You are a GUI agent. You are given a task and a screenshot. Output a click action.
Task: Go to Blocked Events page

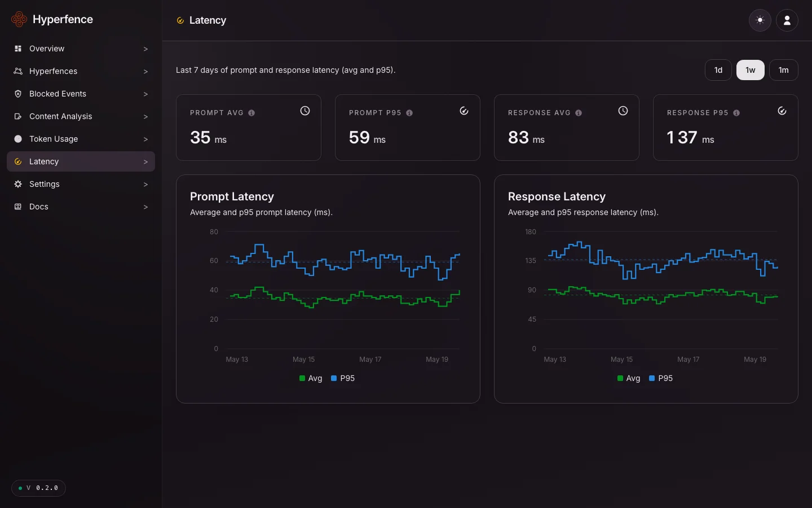click(x=81, y=94)
